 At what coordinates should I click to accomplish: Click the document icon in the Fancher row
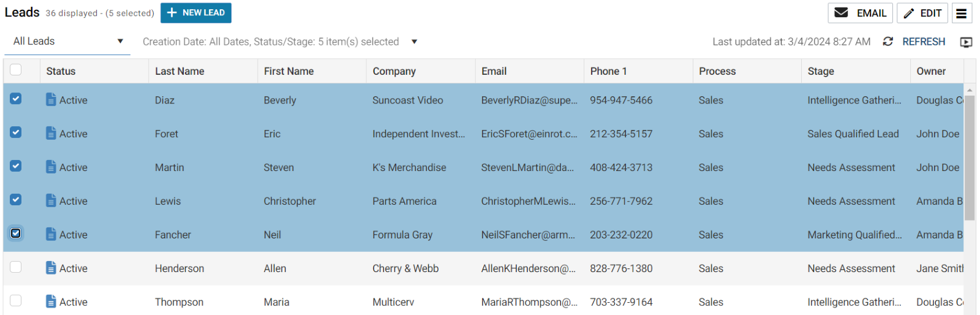51,234
